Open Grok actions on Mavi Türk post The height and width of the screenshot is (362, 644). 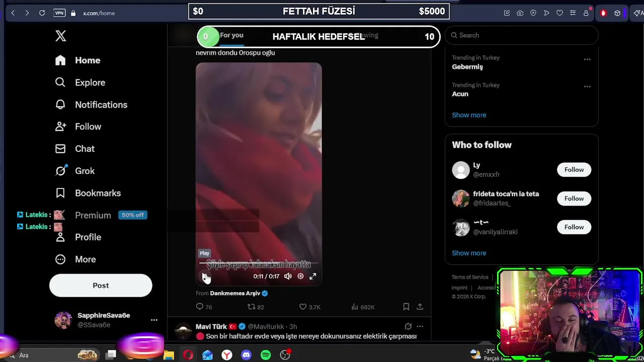pyautogui.click(x=408, y=326)
